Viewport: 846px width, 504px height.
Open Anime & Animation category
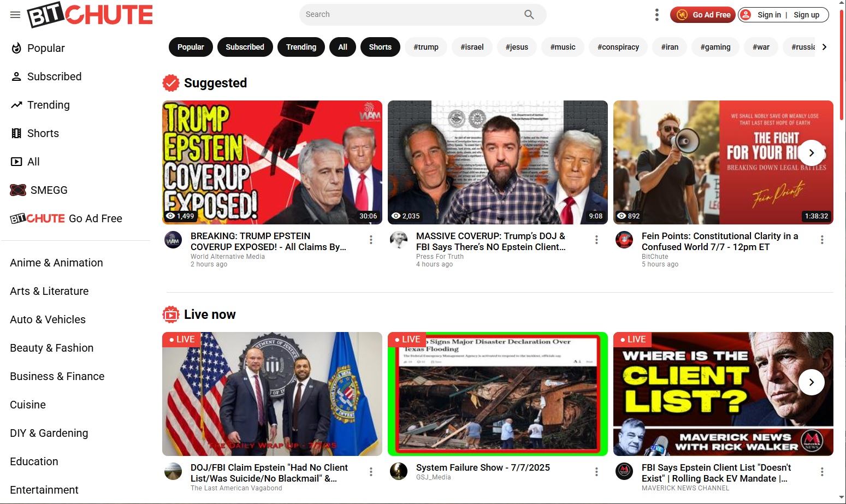coord(56,263)
